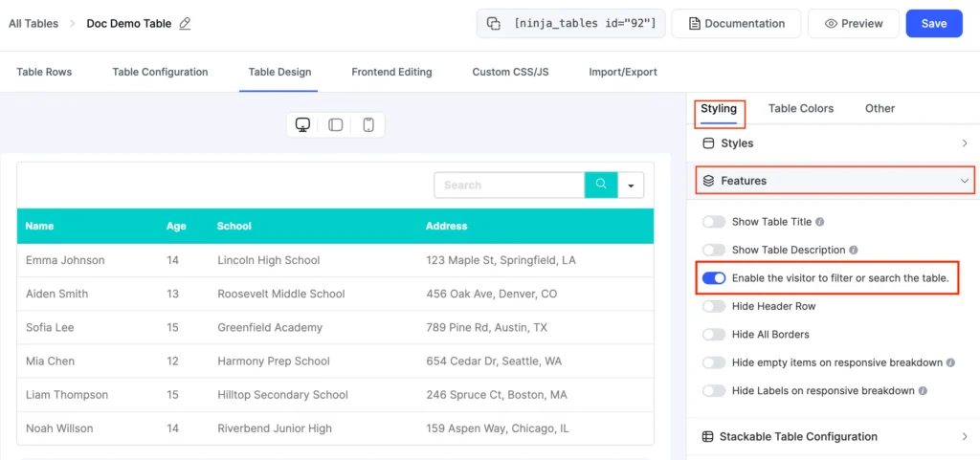
Task: Click the pencil icon to rename the table
Action: click(x=185, y=24)
